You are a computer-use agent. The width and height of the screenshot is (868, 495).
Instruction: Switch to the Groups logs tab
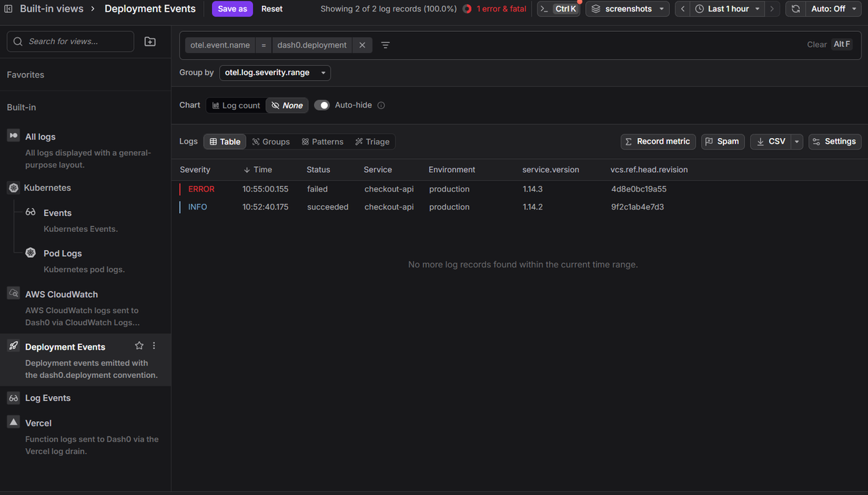click(x=271, y=142)
